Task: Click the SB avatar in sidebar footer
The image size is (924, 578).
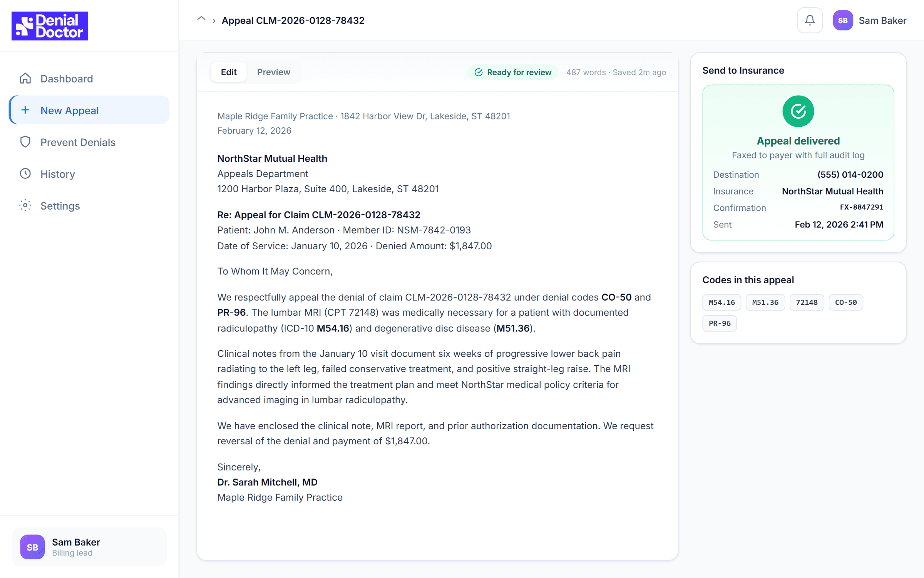Action: pos(32,547)
